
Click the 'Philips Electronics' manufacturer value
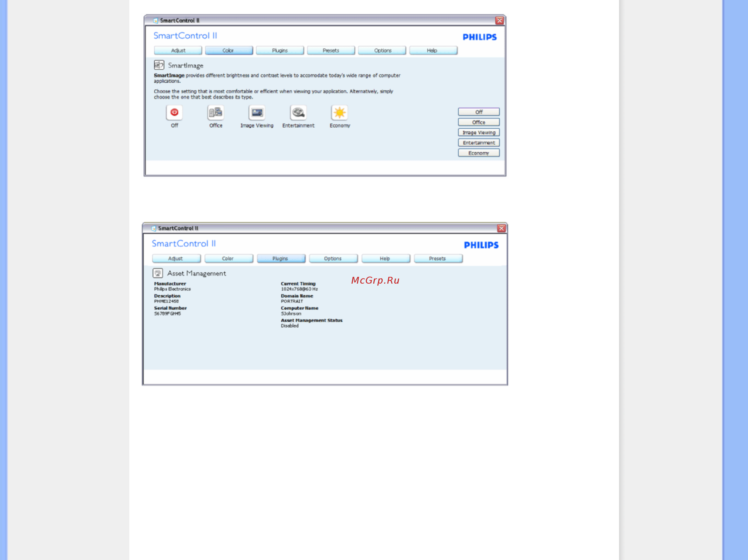tap(172, 289)
